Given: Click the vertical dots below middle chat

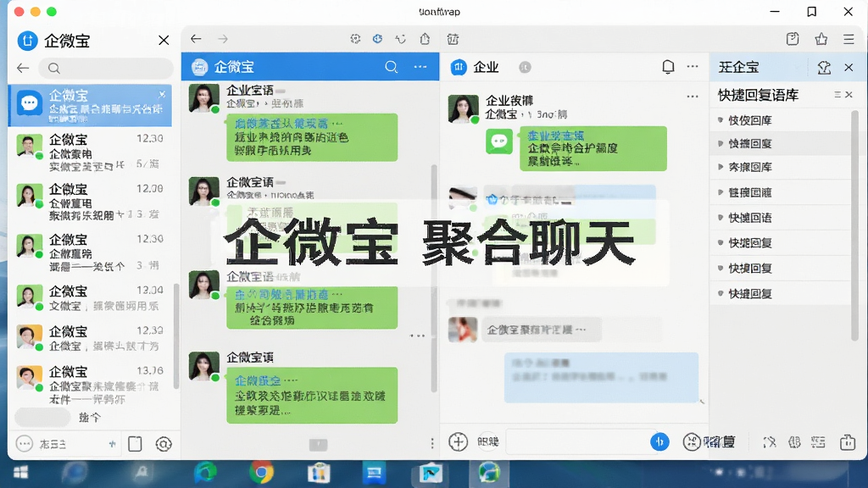Looking at the screenshot, I should [x=432, y=443].
